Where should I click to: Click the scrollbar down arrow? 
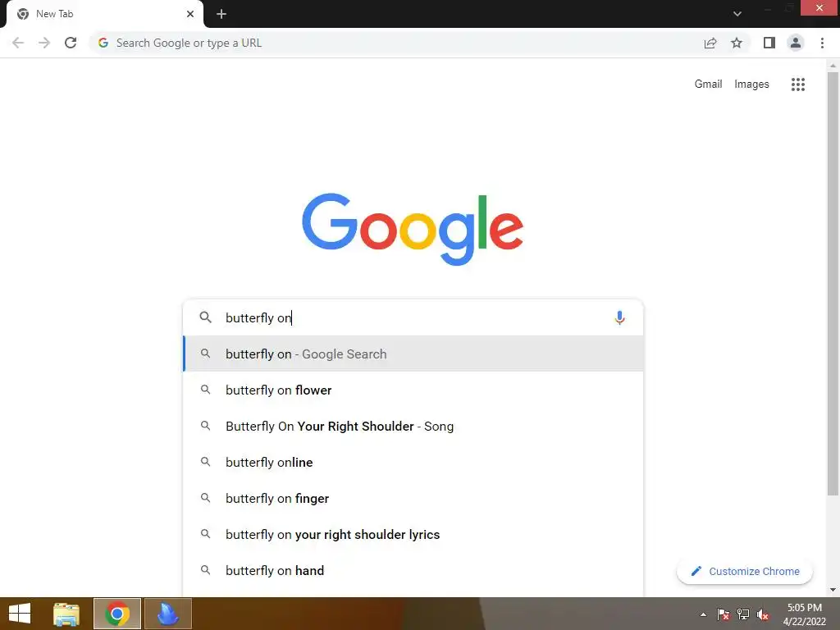pos(833,590)
